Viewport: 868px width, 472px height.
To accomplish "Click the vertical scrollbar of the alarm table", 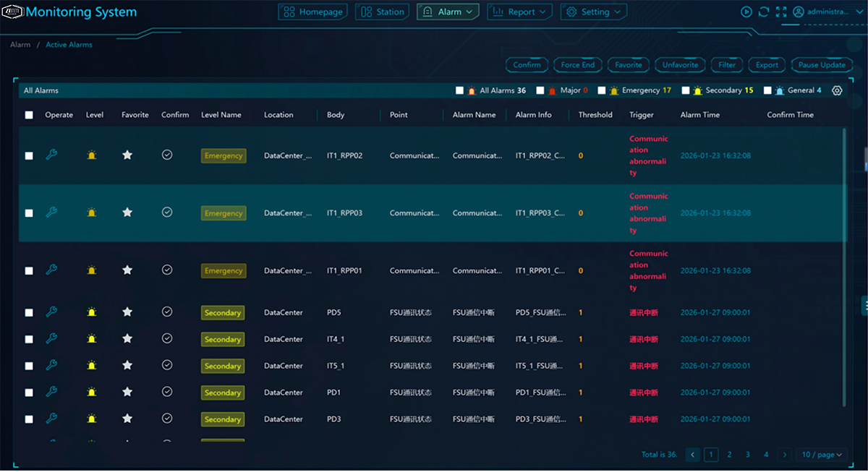I will (x=844, y=267).
